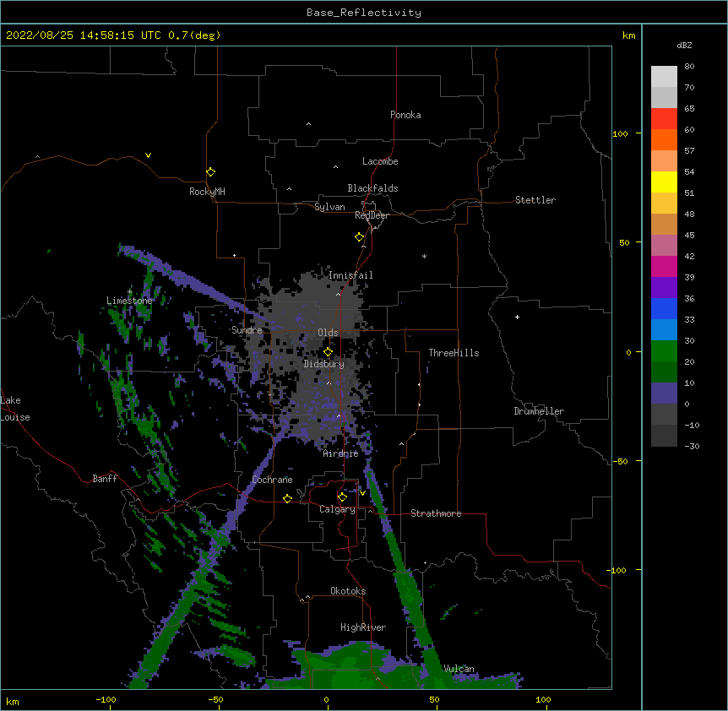The width and height of the screenshot is (728, 711).
Task: Click the Olds town label
Action: [328, 333]
